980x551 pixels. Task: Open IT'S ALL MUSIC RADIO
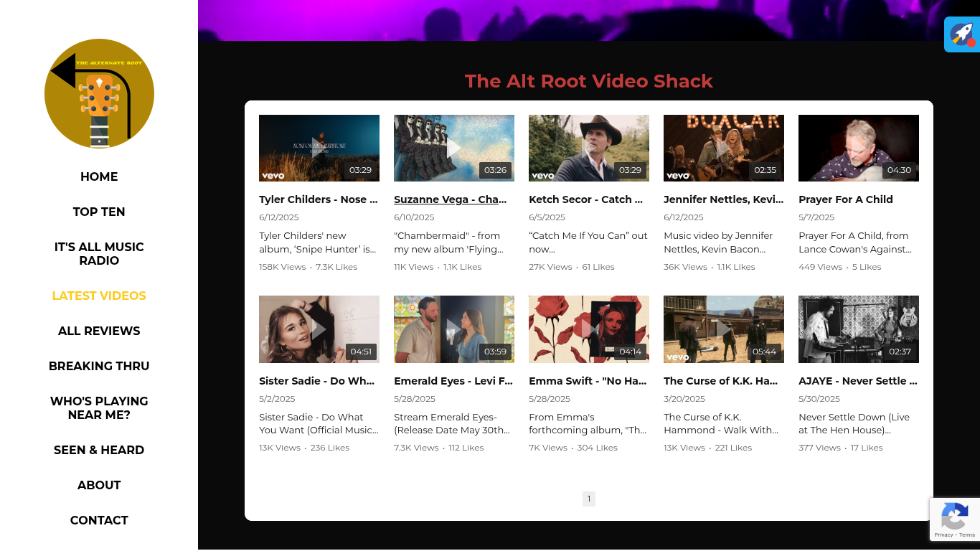99,254
